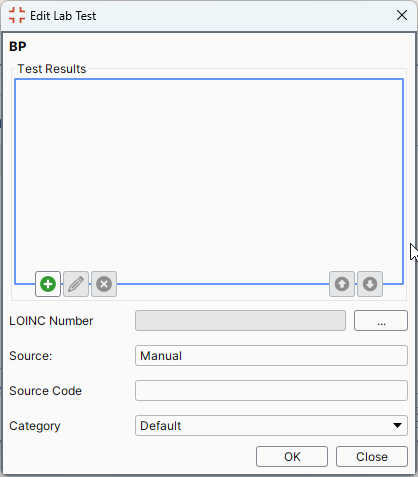Delete test result with gray X icon
This screenshot has width=418, height=477.
[x=104, y=284]
